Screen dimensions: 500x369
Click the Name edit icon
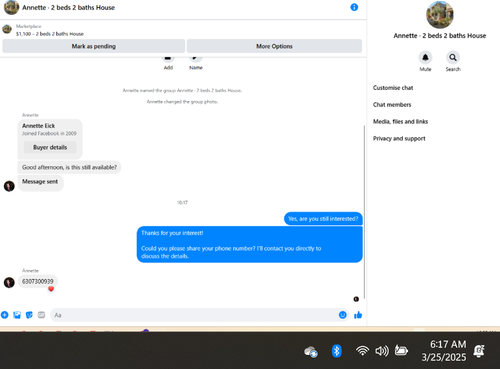coord(196,59)
